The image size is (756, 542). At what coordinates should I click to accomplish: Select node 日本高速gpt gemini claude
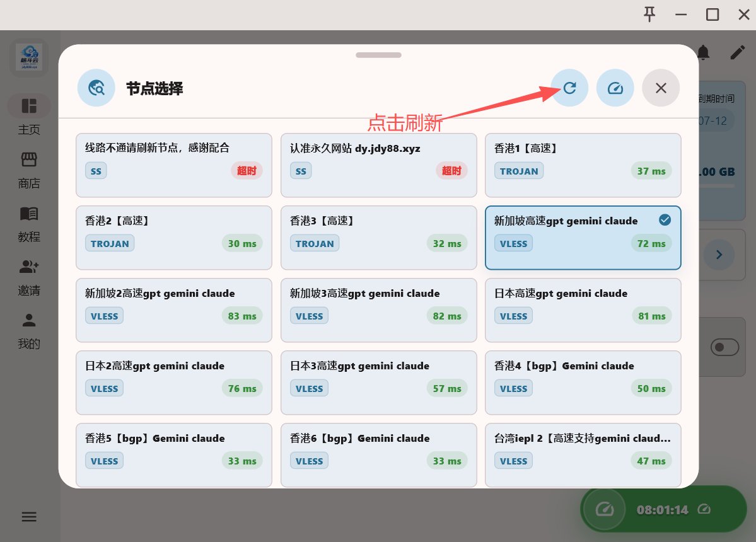[x=583, y=310]
